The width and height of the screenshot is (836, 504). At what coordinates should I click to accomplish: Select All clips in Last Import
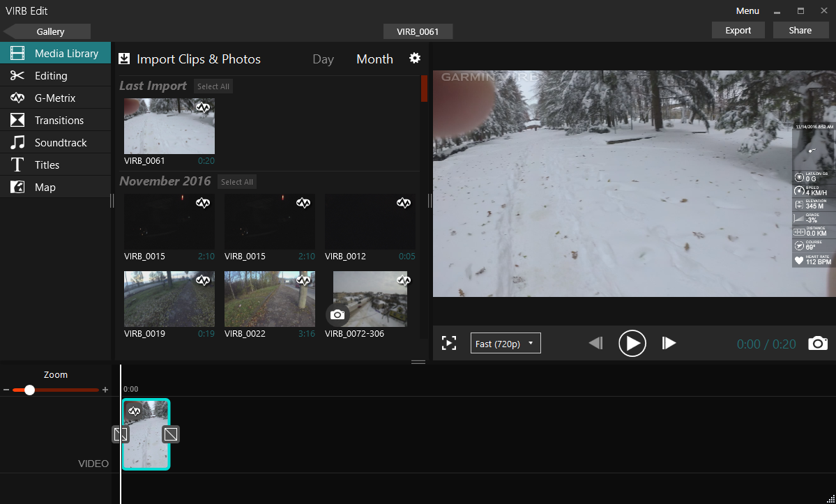point(213,86)
